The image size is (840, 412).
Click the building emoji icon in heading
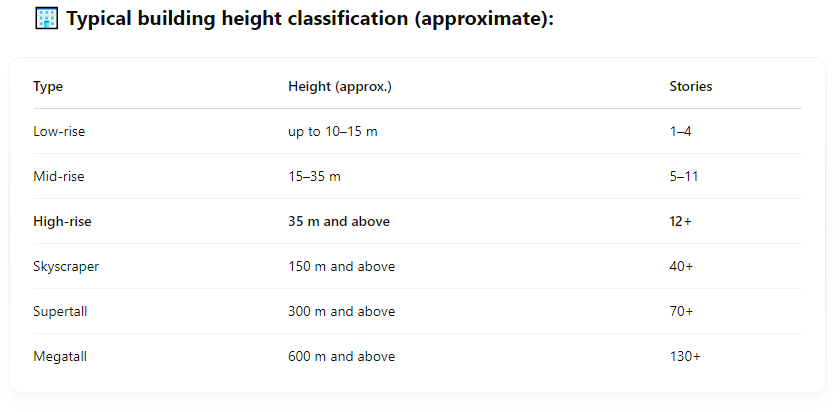(46, 18)
